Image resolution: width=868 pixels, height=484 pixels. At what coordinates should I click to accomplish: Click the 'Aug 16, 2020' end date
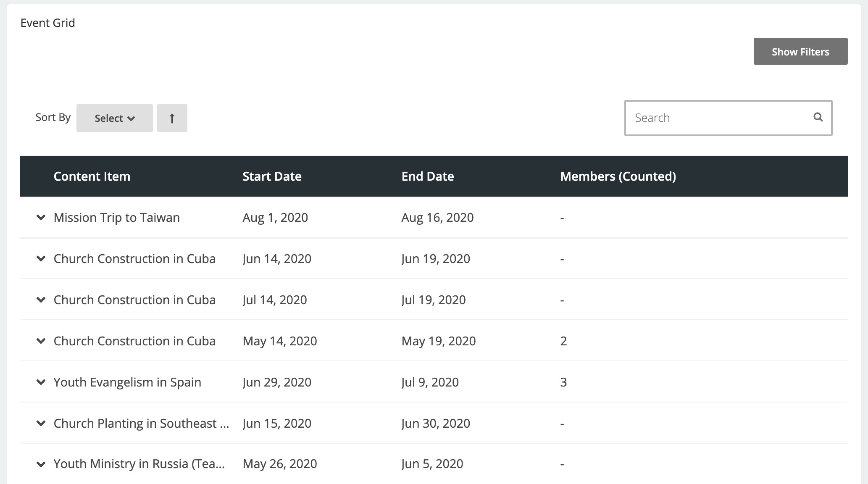437,218
